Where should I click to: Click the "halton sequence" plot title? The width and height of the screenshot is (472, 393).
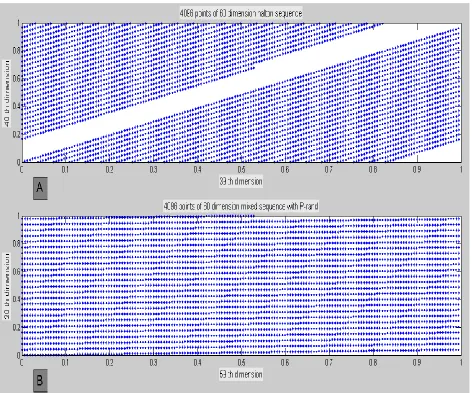(241, 13)
